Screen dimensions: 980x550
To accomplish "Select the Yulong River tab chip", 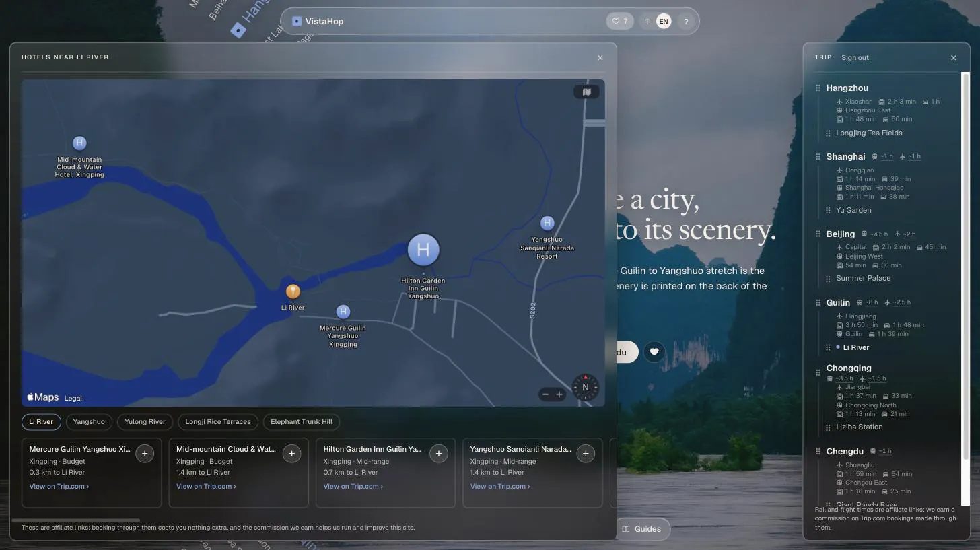I will [145, 422].
